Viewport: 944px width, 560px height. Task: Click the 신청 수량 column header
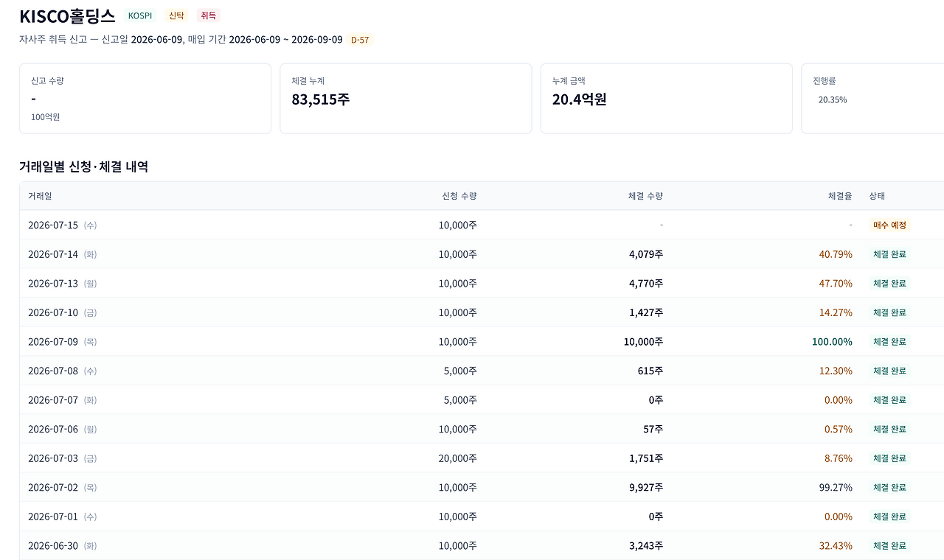[459, 196]
